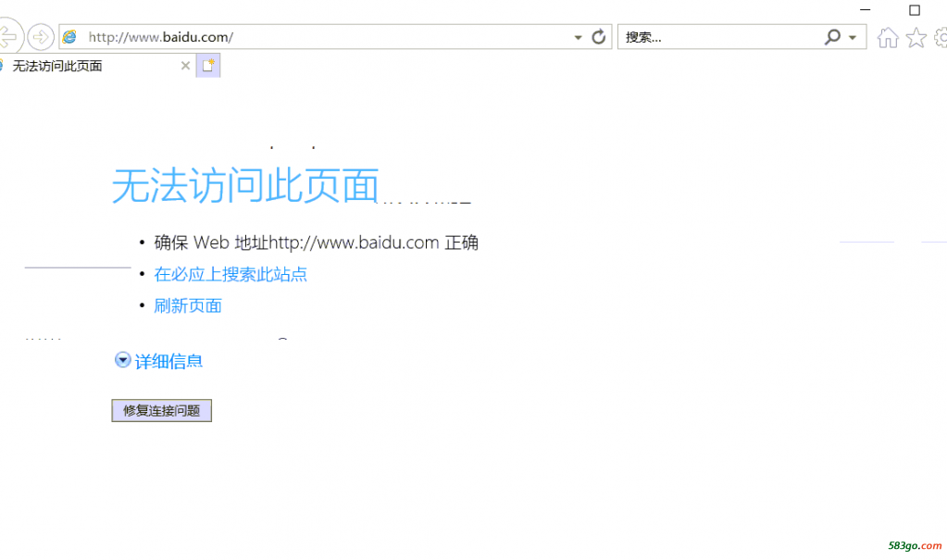Screen dimensions: 947x560
Task: Open the 在必应上搜索此站点 link
Action: click(x=231, y=274)
